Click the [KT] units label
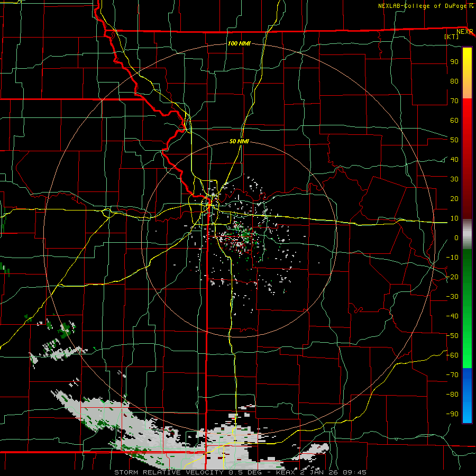Image resolution: width=476 pixels, height=476 pixels. pos(452,36)
